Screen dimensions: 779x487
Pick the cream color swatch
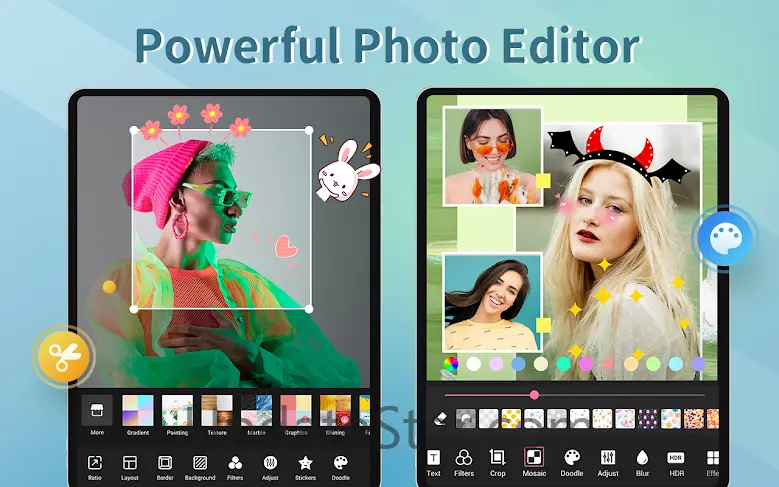pyautogui.click(x=541, y=364)
